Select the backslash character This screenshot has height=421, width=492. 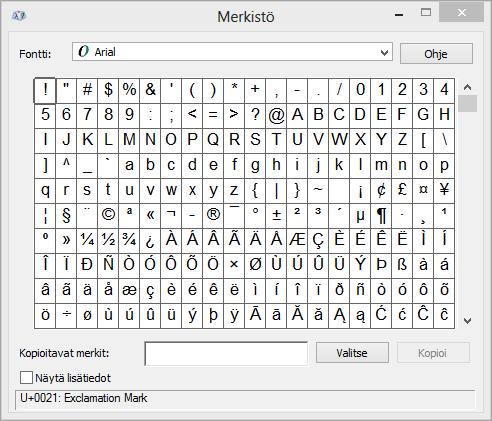[444, 141]
